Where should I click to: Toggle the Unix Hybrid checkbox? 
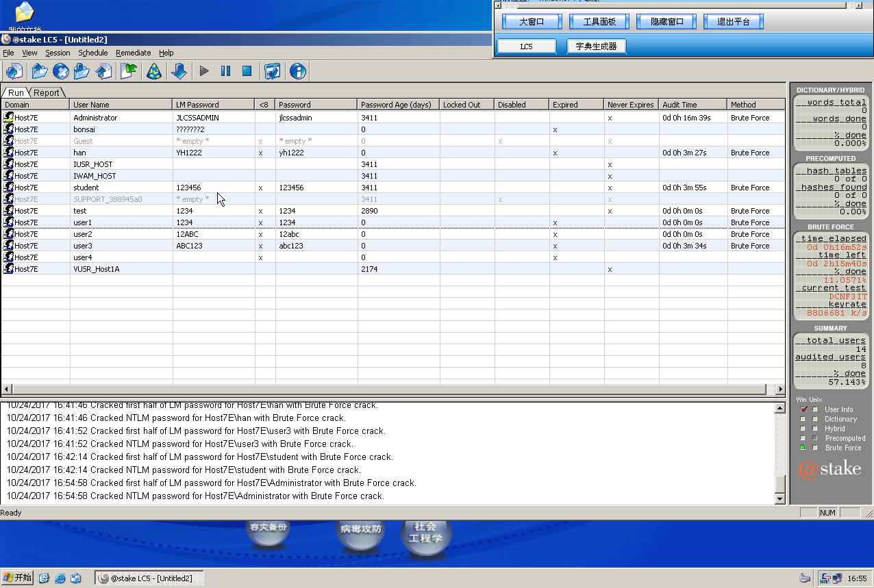pos(815,429)
